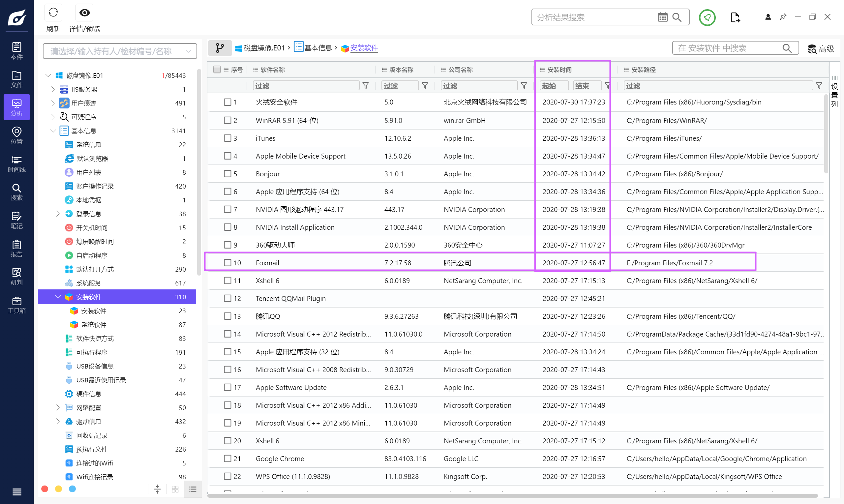Check the box for row 1 火绒安全软件

click(x=227, y=102)
